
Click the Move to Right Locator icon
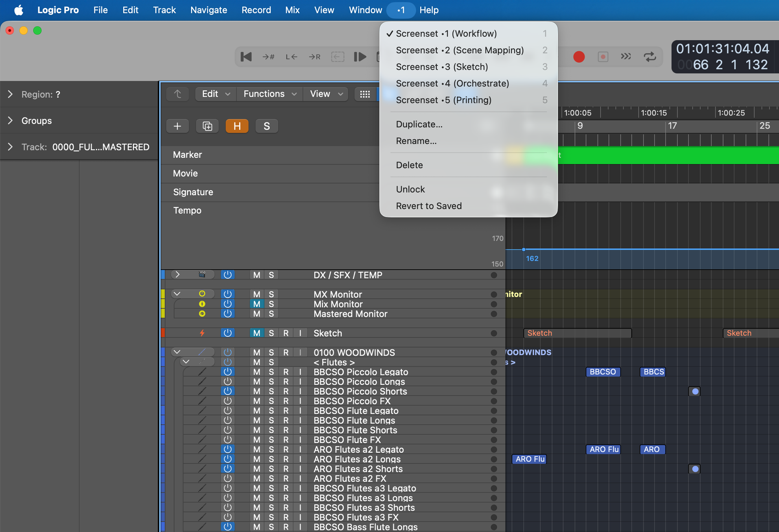click(314, 57)
